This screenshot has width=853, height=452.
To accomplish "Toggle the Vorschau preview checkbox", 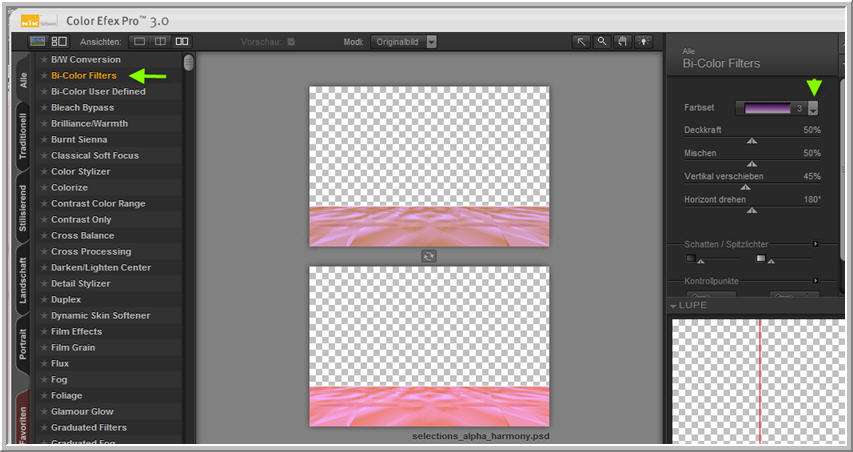I will tap(292, 42).
